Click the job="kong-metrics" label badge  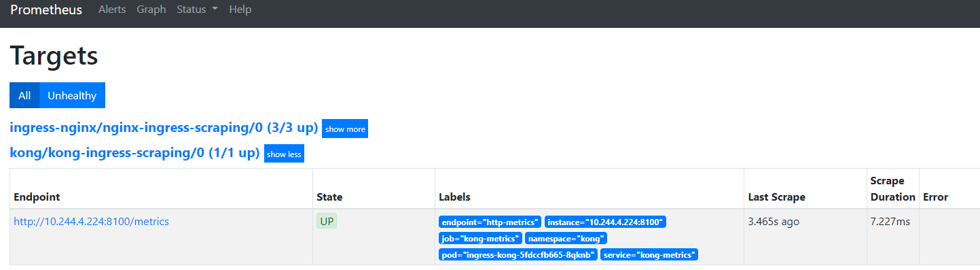(480, 238)
